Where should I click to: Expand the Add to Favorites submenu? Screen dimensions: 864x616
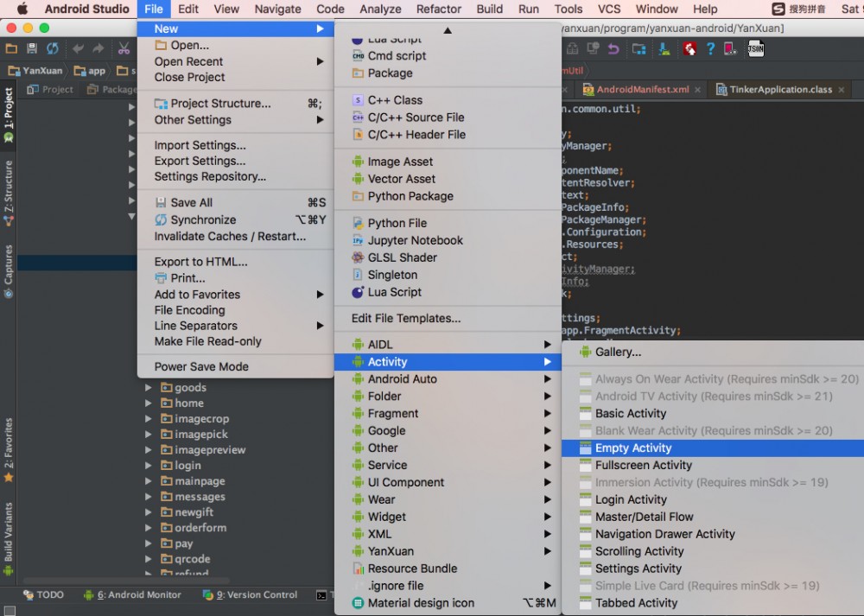tap(236, 295)
